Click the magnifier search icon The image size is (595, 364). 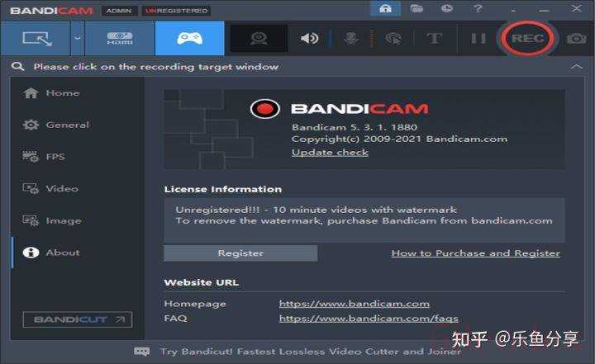coord(17,66)
